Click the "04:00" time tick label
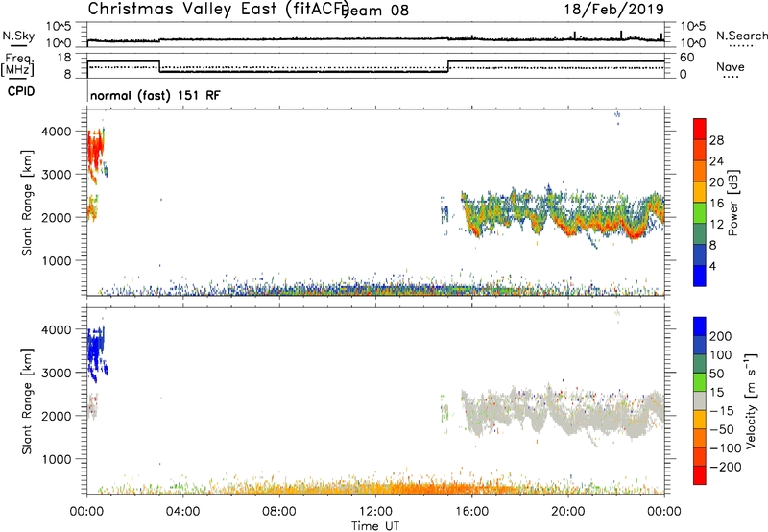The width and height of the screenshot is (768, 532). pyautogui.click(x=182, y=512)
